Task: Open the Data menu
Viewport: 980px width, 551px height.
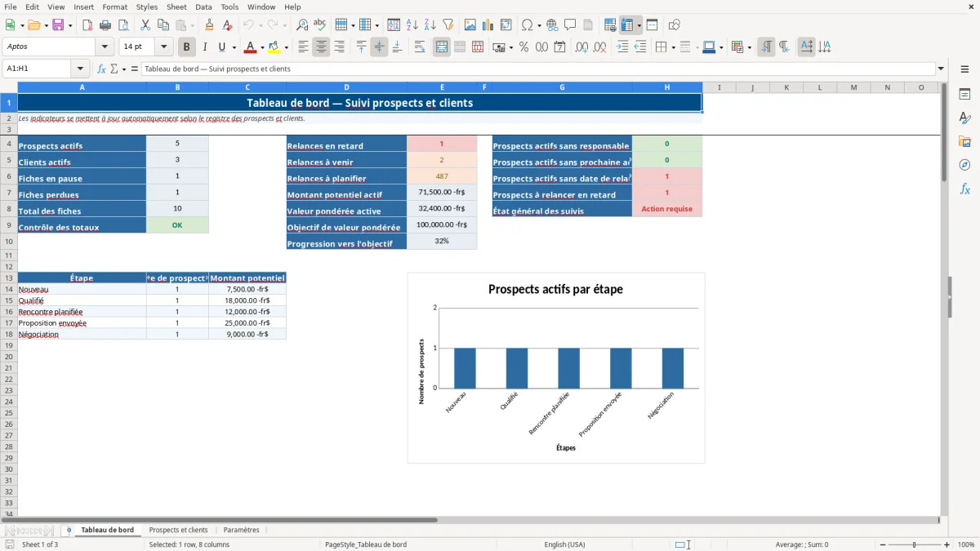Action: pyautogui.click(x=203, y=7)
